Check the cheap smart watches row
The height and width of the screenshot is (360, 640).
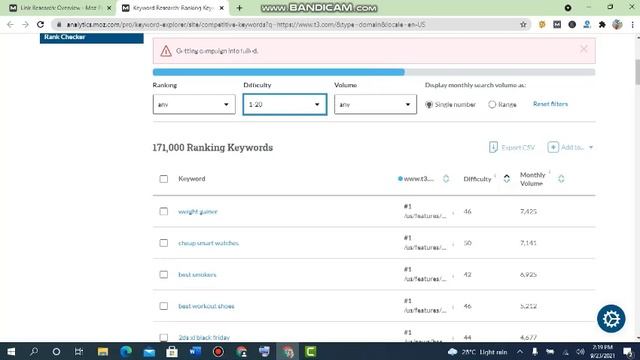click(x=164, y=243)
